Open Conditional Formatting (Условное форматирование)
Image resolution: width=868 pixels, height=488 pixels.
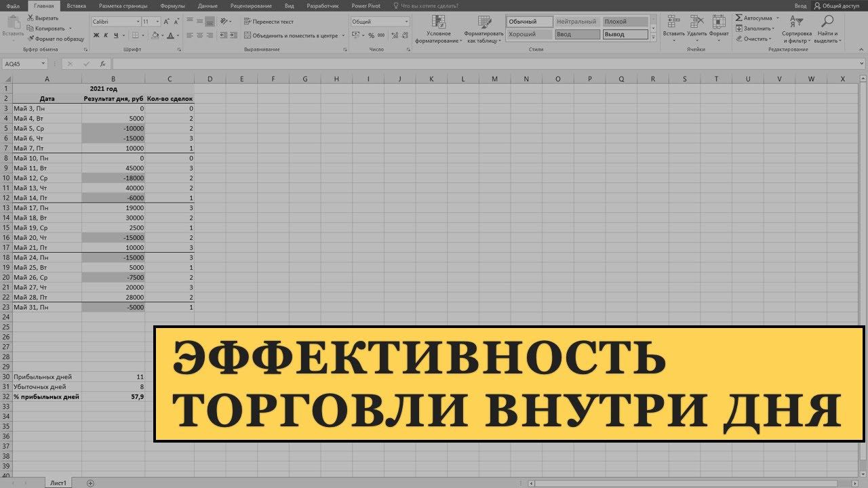pyautogui.click(x=438, y=28)
